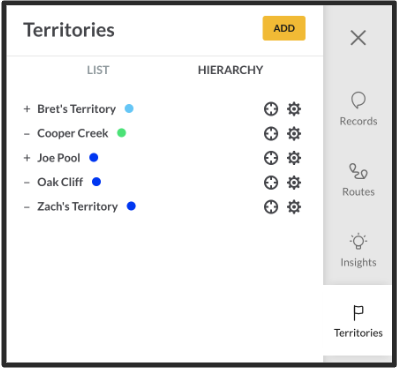The width and height of the screenshot is (397, 368).
Task: Select Zach's Territory name
Action: point(78,207)
